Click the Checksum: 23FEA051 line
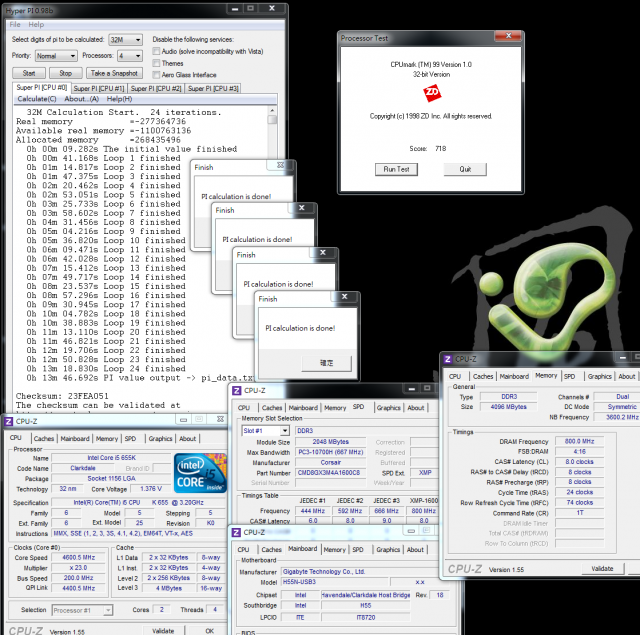This screenshot has width=640, height=635. click(x=62, y=396)
